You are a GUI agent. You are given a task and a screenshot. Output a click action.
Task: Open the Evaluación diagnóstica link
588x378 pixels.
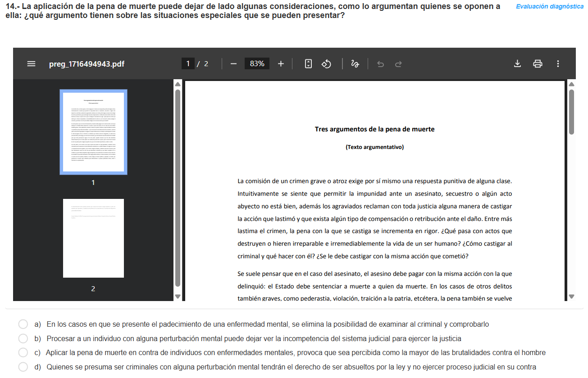[x=550, y=7]
